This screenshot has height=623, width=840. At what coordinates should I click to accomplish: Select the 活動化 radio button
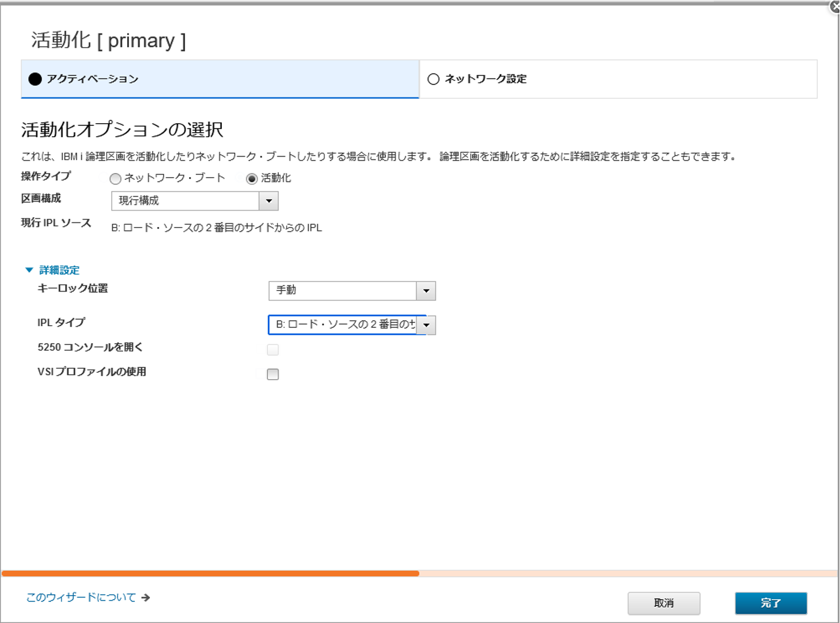(251, 179)
